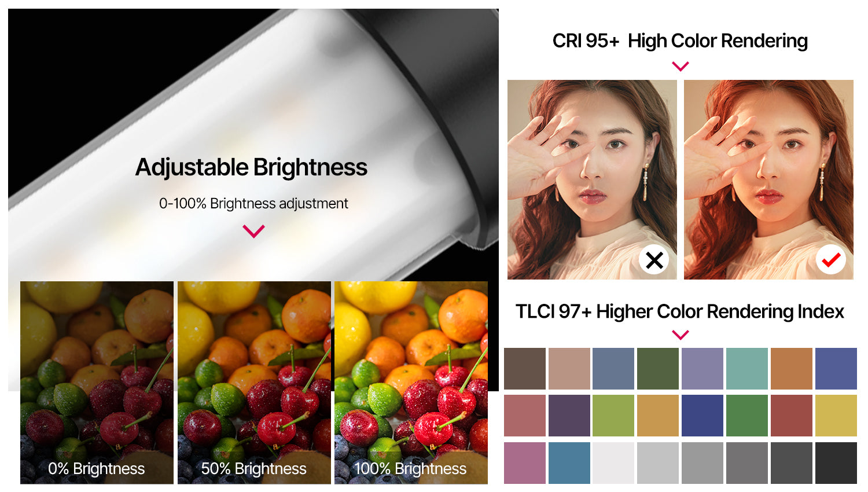Click pink chevron below Brightness adjustment text
868x492 pixels.
click(253, 232)
